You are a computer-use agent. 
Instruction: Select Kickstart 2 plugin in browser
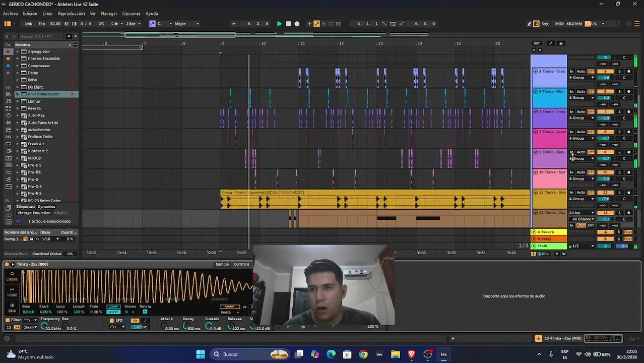point(38,151)
